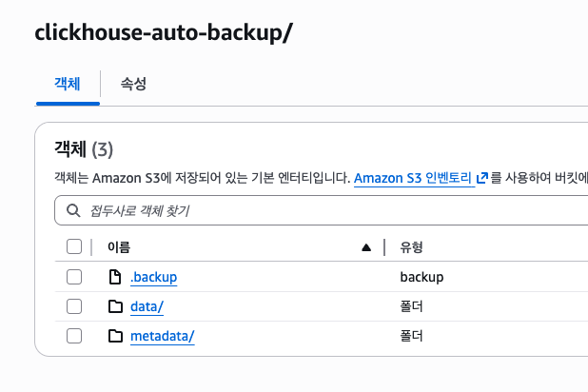Select the .backup object checkbox
The image size is (588, 392).
pos(74,277)
